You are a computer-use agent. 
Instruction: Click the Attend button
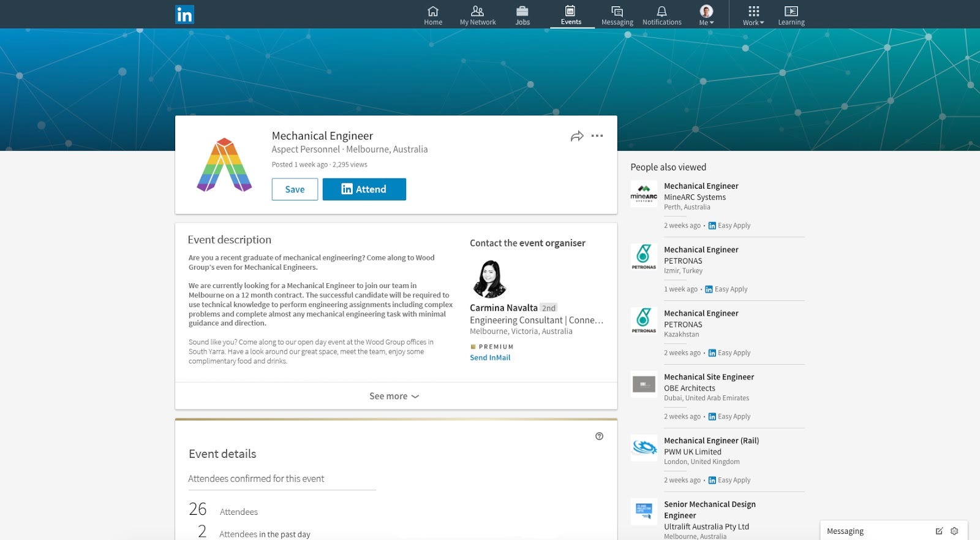364,189
